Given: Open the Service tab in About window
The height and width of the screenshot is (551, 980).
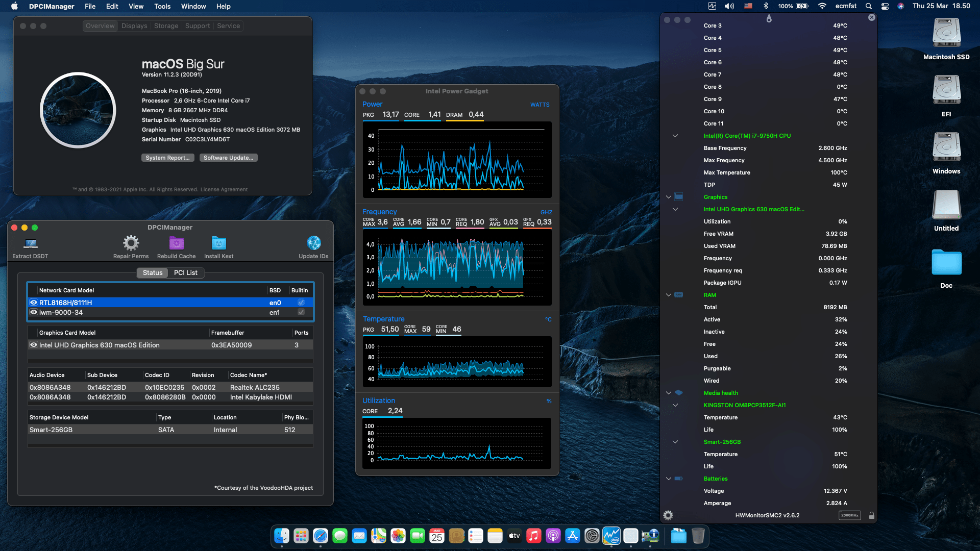Looking at the screenshot, I should tap(228, 26).
